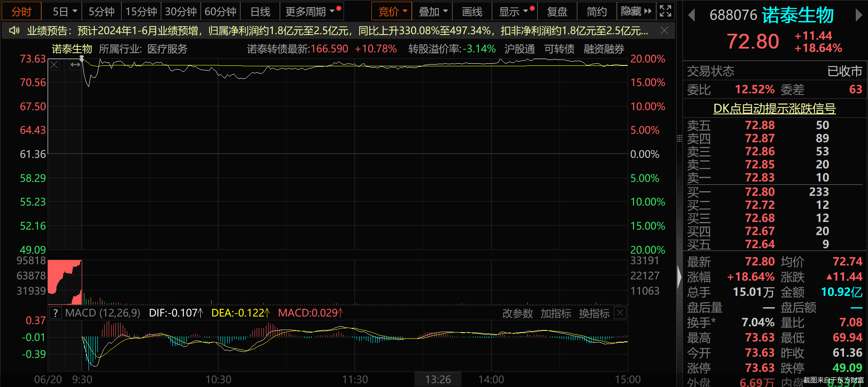The height and width of the screenshot is (387, 868).
Task: Open MACD help question mark icon
Action: click(55, 313)
